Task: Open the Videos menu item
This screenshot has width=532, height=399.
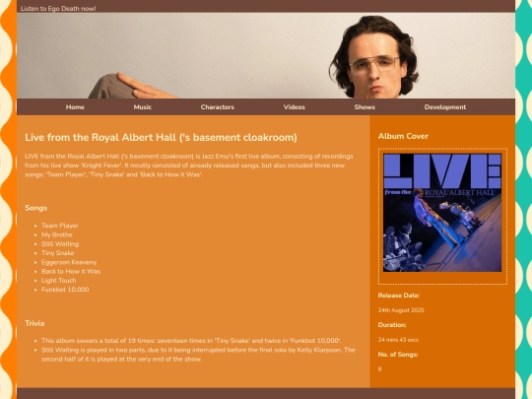Action: click(295, 107)
